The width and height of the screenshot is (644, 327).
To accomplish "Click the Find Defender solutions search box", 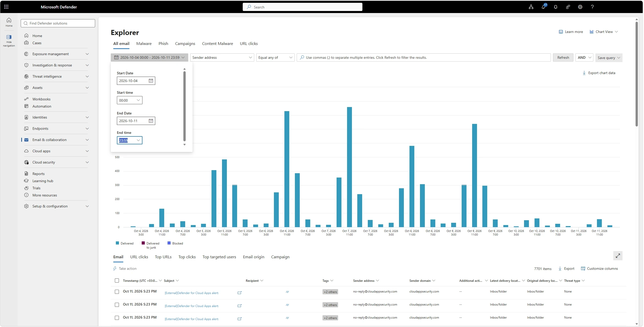I will pyautogui.click(x=58, y=23).
